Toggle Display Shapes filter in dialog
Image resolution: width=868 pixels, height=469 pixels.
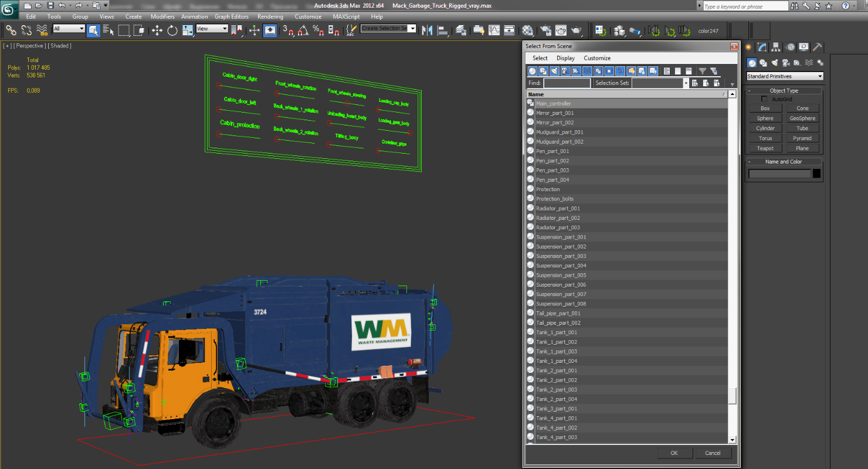(x=544, y=71)
